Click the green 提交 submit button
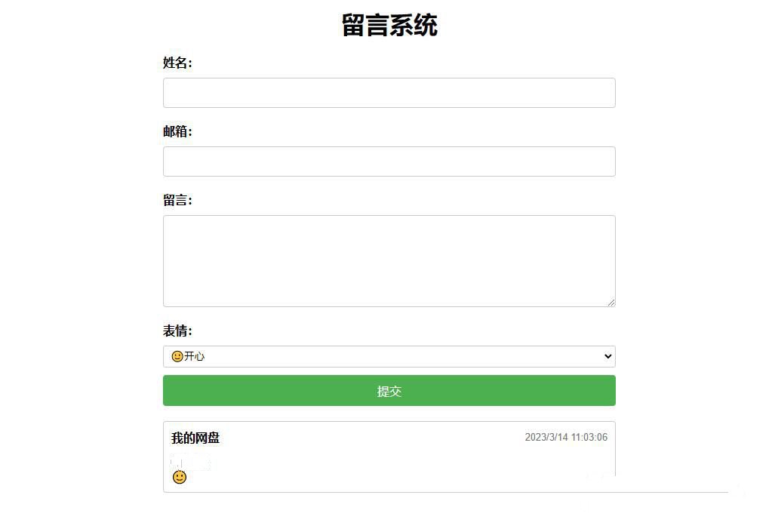Screen dimensions: 775x532 [x=389, y=390]
